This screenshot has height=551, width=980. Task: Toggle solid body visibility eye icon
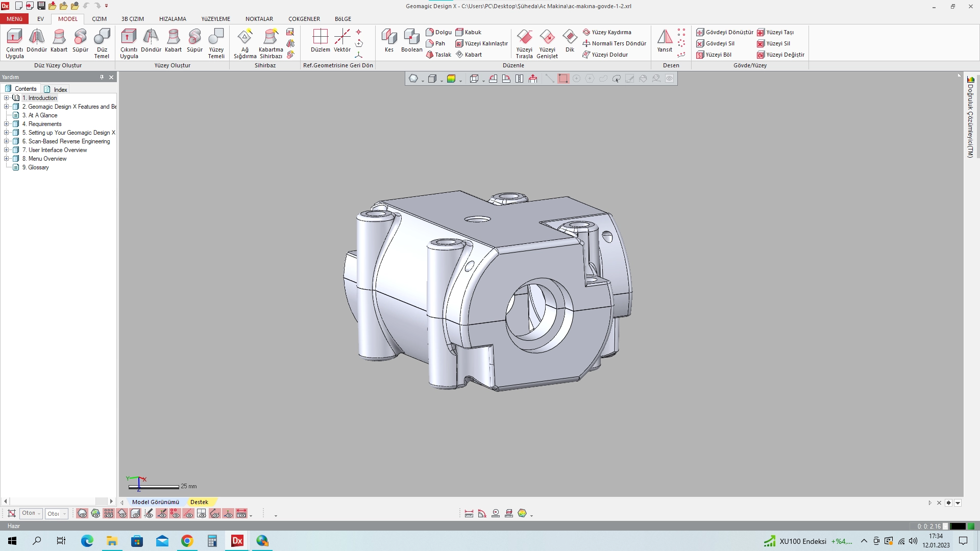tap(135, 514)
